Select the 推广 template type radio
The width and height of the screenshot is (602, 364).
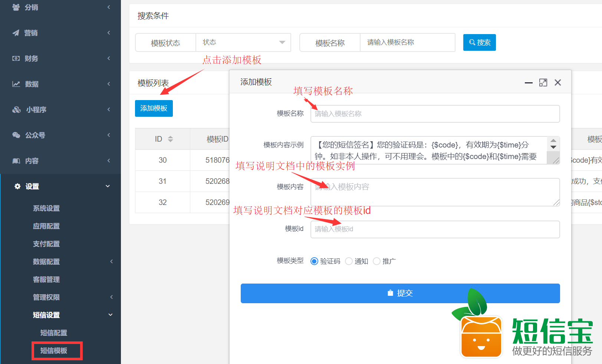tap(376, 261)
